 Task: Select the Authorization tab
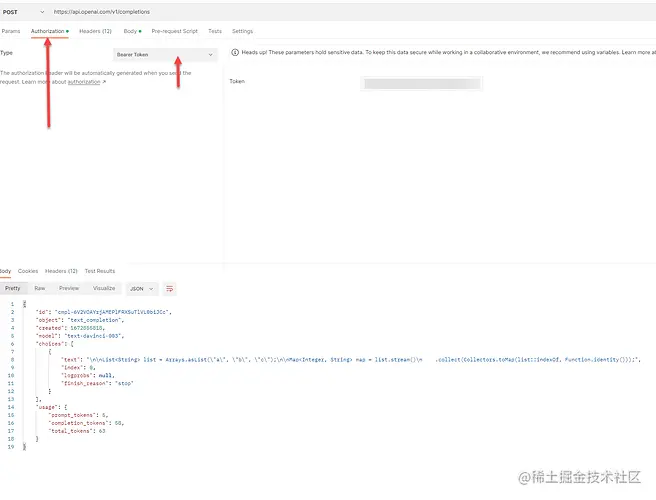point(49,31)
